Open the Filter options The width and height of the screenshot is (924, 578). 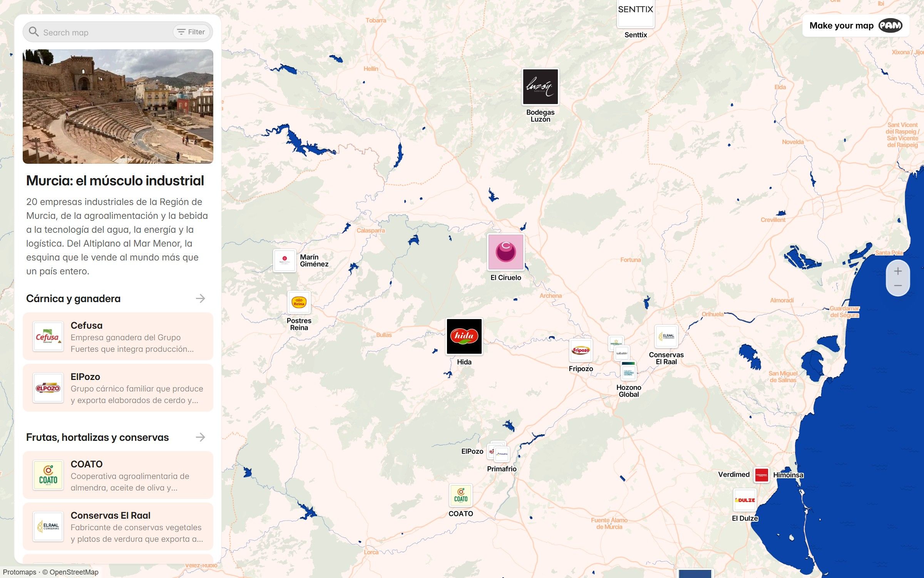(191, 32)
